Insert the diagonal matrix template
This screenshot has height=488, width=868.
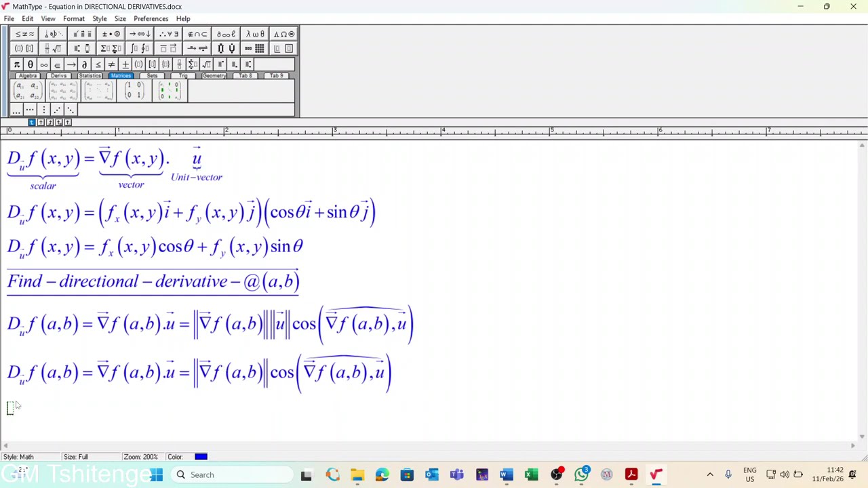pyautogui.click(x=170, y=91)
